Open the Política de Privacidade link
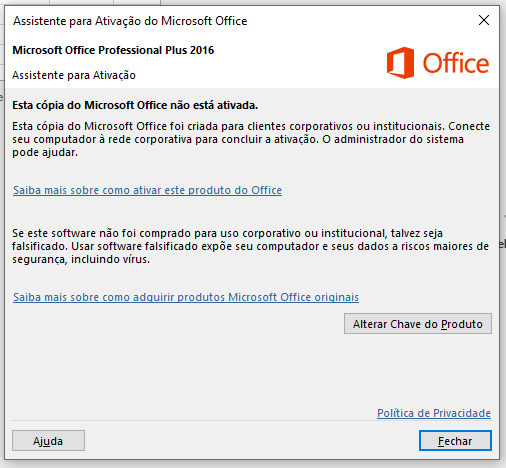 (x=434, y=413)
